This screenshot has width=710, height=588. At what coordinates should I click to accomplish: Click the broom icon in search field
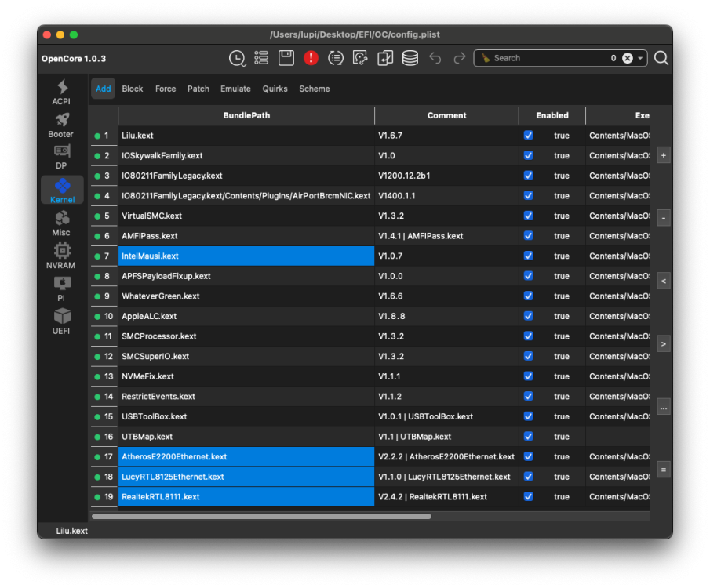pyautogui.click(x=486, y=58)
